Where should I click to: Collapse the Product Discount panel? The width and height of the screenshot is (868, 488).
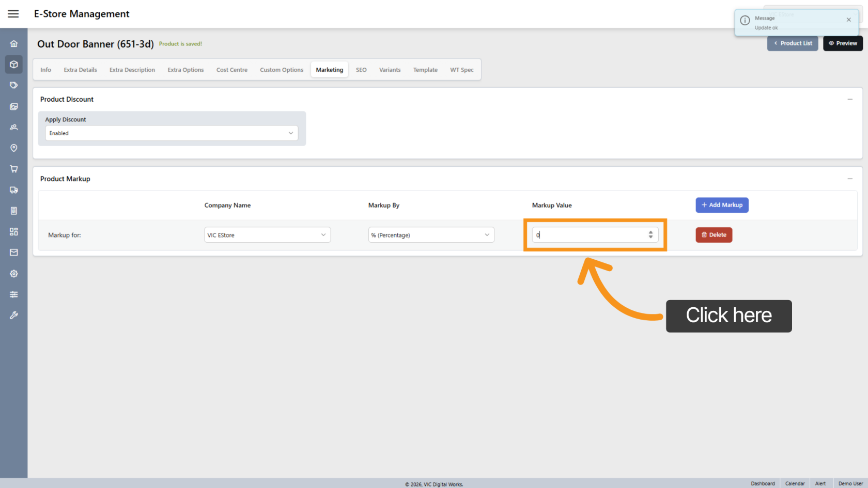click(x=850, y=99)
